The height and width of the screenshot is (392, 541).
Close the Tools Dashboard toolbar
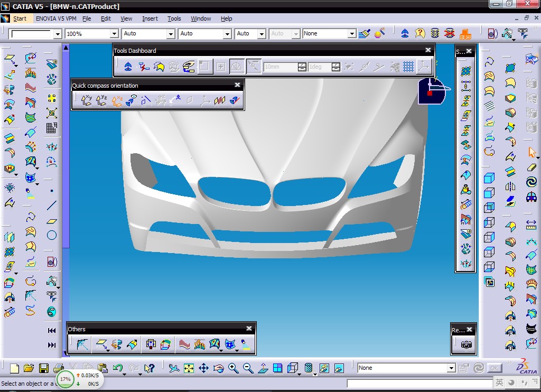pyautogui.click(x=428, y=50)
